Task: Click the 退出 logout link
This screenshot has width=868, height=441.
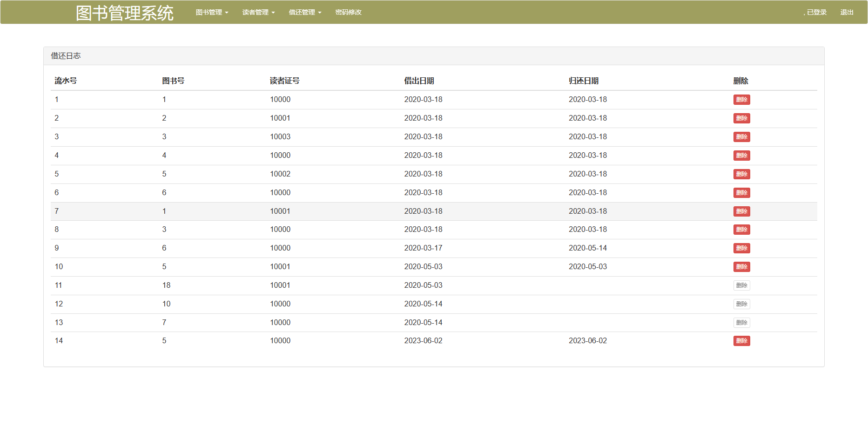Action: point(847,12)
